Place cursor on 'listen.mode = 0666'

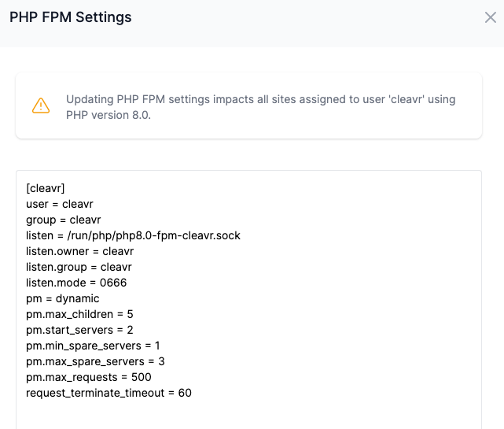(76, 283)
